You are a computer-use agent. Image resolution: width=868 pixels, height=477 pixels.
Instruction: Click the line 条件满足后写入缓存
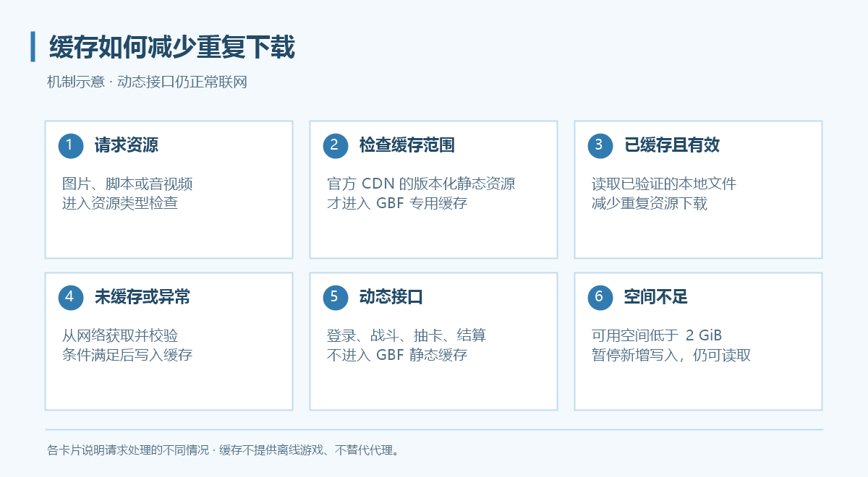[x=127, y=355]
